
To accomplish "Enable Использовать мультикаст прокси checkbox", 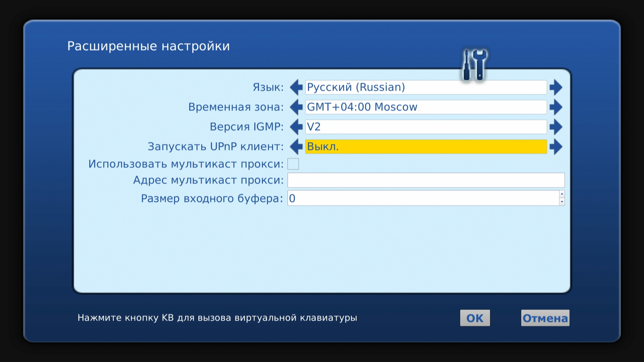I will tap(293, 164).
